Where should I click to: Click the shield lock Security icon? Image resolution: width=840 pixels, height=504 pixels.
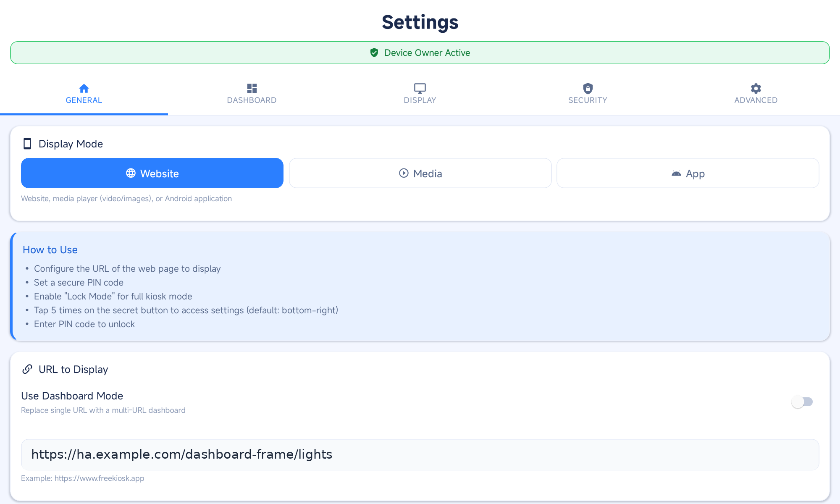point(588,88)
